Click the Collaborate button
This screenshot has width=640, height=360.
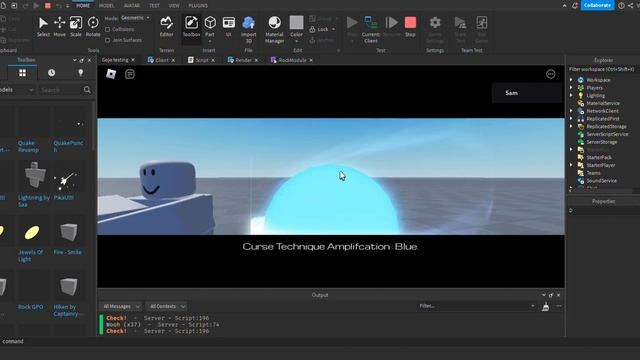[x=597, y=5]
